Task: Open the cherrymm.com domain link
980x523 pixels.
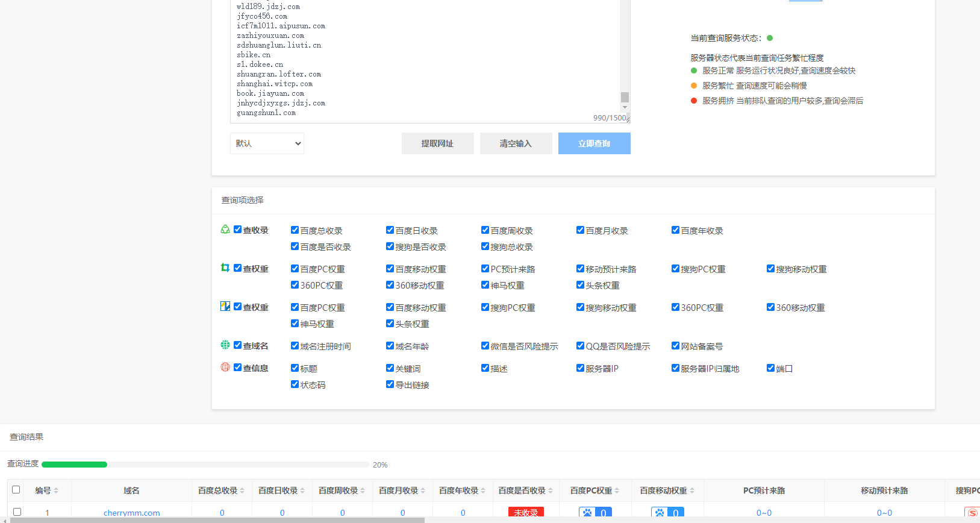Action: [132, 513]
